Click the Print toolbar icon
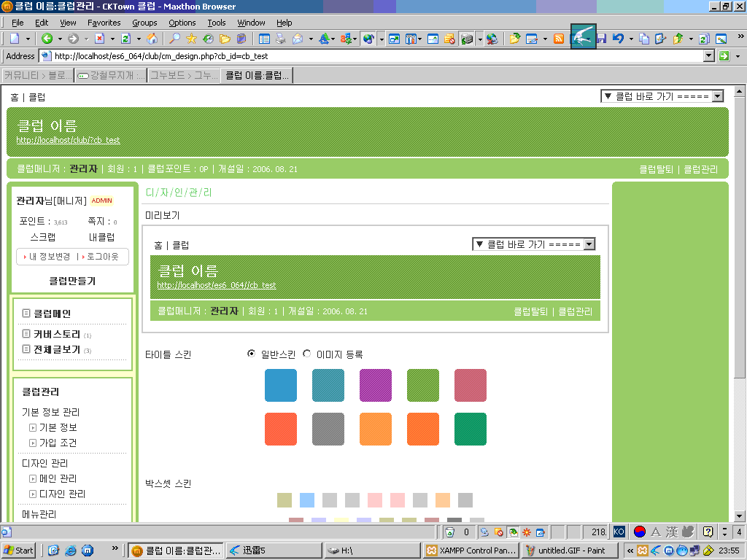747x560 pixels. (x=280, y=39)
